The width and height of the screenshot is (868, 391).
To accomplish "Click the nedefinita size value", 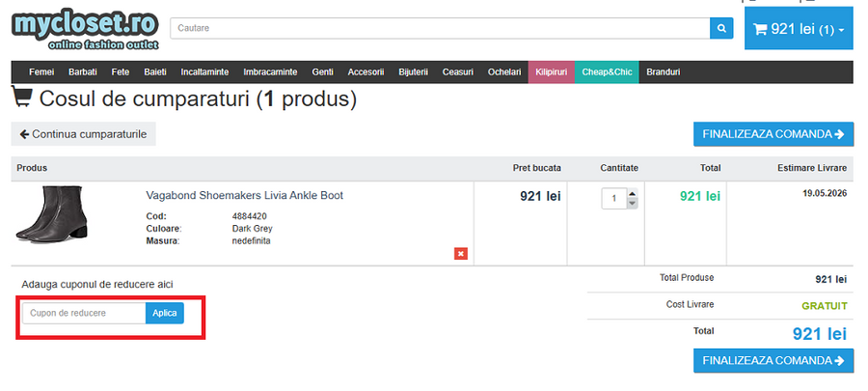I will pyautogui.click(x=252, y=241).
